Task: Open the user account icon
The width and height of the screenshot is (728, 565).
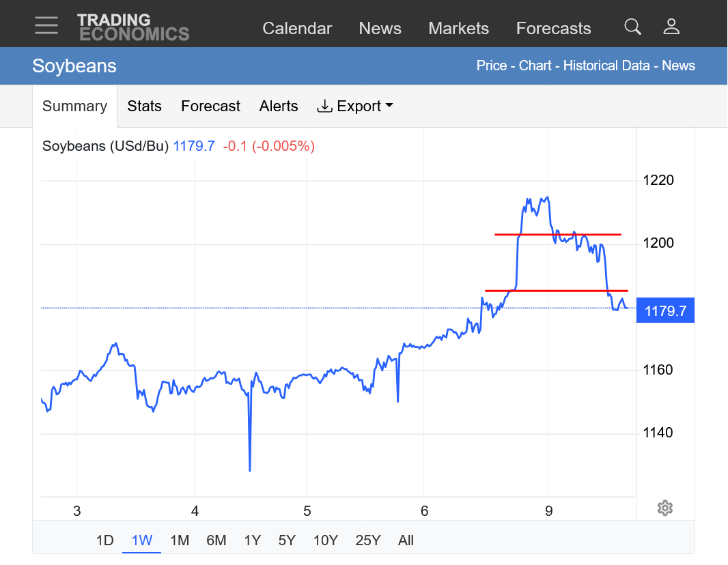Action: pyautogui.click(x=671, y=27)
